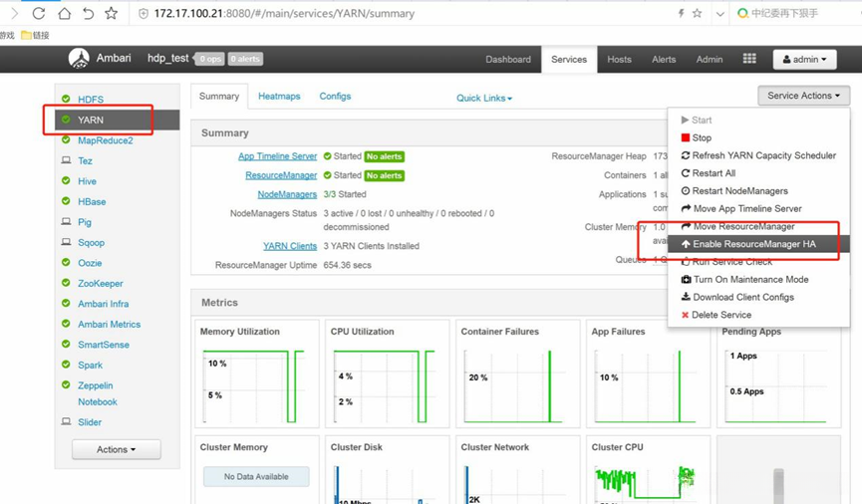Open the views grid icon in navbar
This screenshot has height=504, width=862.
(x=749, y=58)
